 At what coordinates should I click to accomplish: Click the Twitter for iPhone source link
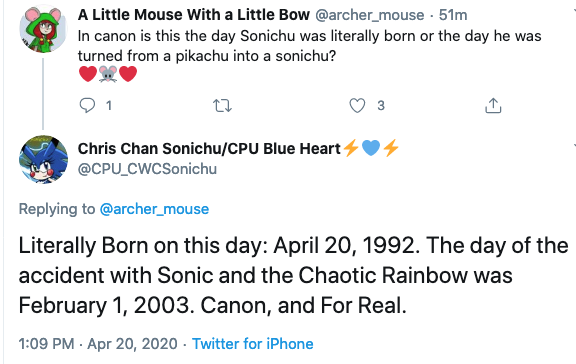253,344
